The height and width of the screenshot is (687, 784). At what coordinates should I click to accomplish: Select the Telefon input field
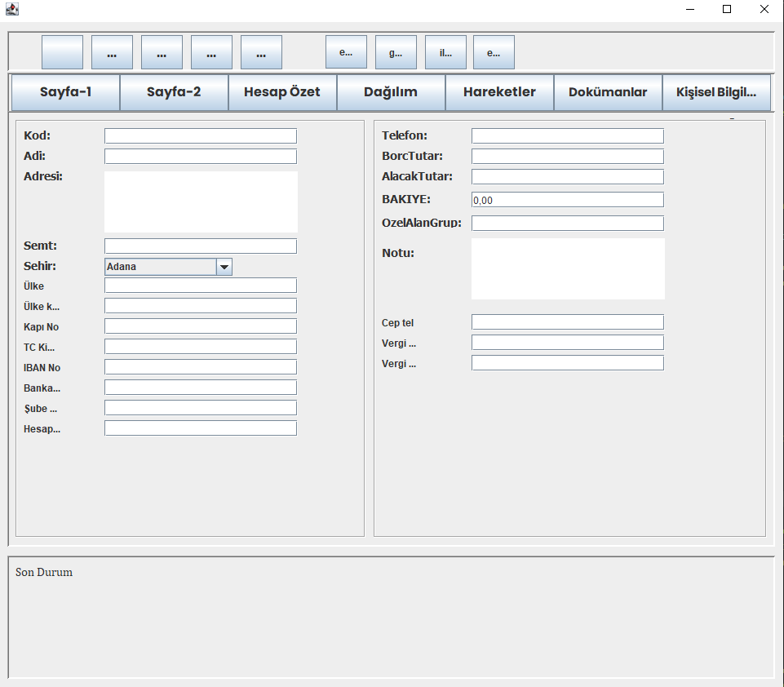coord(568,136)
